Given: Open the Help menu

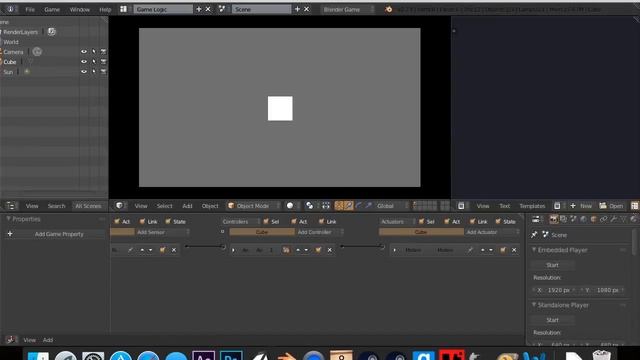Looking at the screenshot, I should [105, 9].
